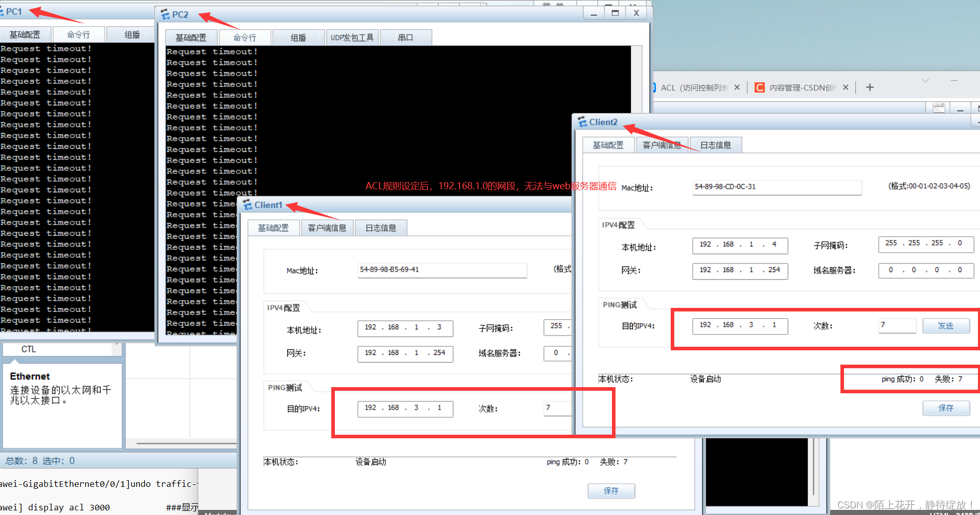Open 客户端信息 tab in Client1 window
The image size is (980, 515).
(327, 228)
